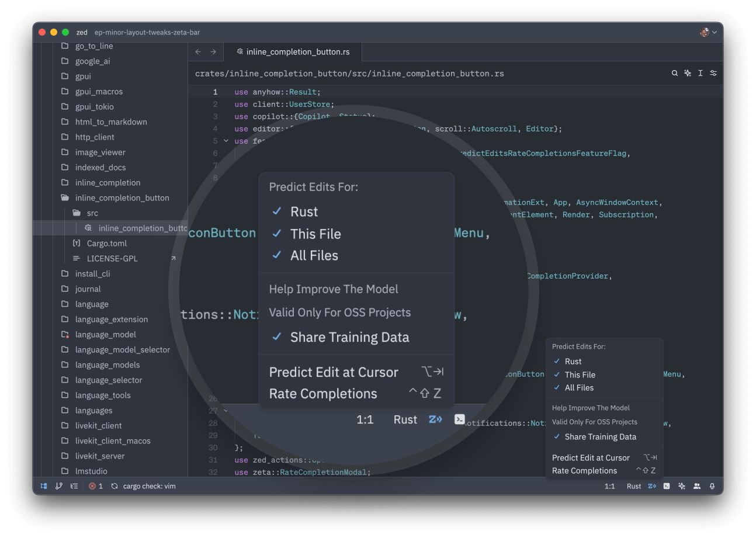The width and height of the screenshot is (756, 538).
Task: Click the file path breadcrumb above editor
Action: coord(349,74)
